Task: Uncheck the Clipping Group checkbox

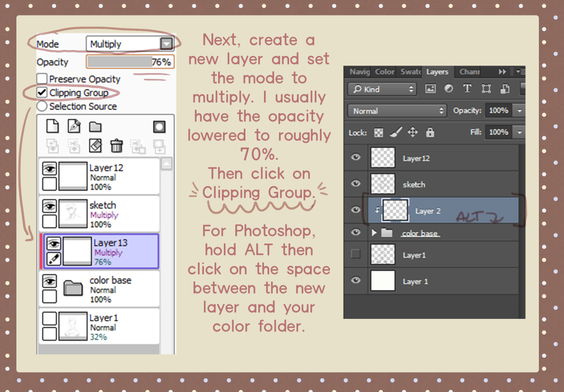Action: point(42,92)
